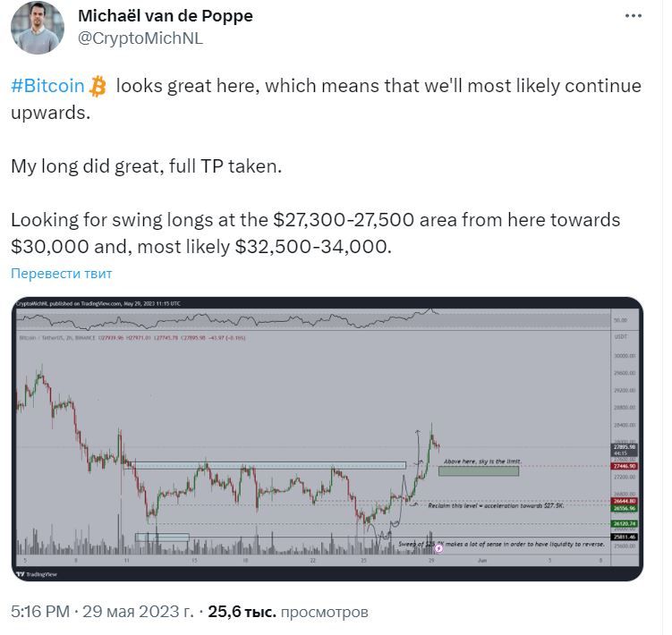This screenshot has height=635, width=672.
Task: Open Michaël van de Poppe's profile avatar
Action: pyautogui.click(x=38, y=28)
